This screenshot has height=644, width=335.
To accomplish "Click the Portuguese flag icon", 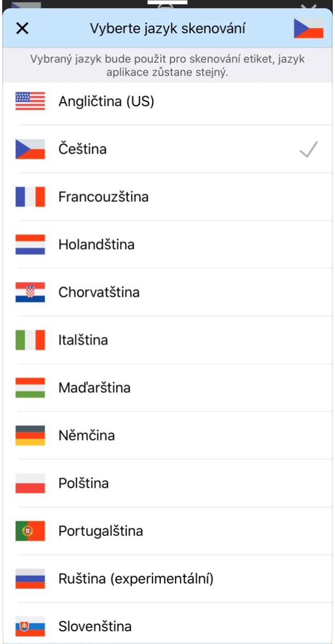I will pyautogui.click(x=30, y=531).
